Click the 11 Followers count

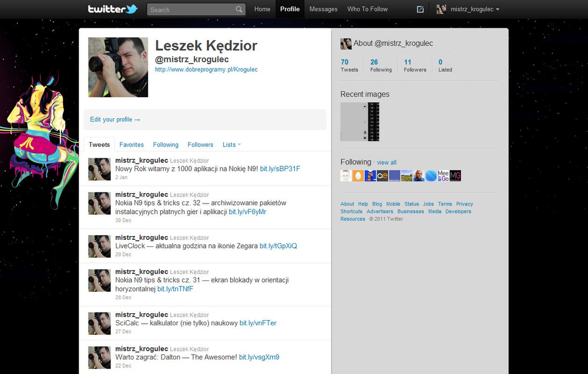(415, 65)
